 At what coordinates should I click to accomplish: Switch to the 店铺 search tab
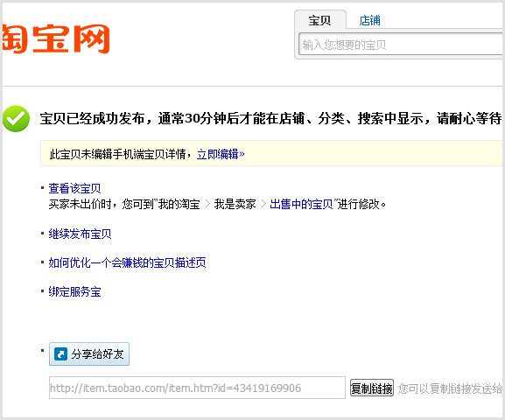369,20
